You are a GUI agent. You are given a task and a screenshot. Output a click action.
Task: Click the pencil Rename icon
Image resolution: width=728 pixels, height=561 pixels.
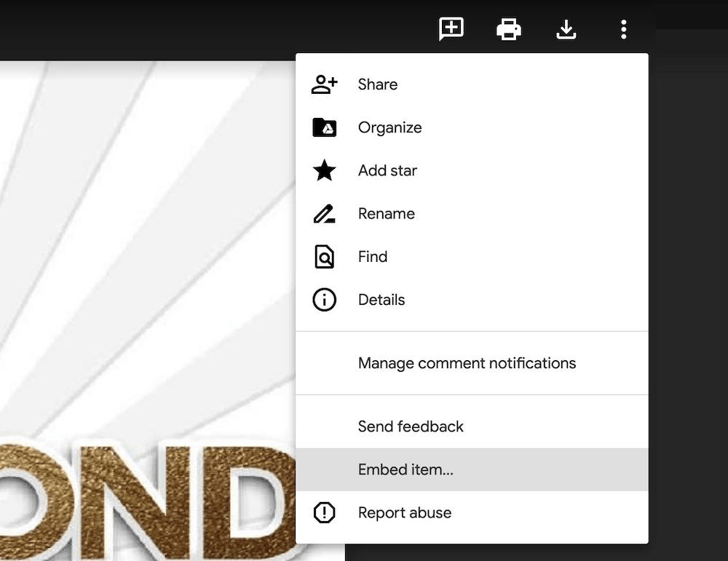point(324,213)
